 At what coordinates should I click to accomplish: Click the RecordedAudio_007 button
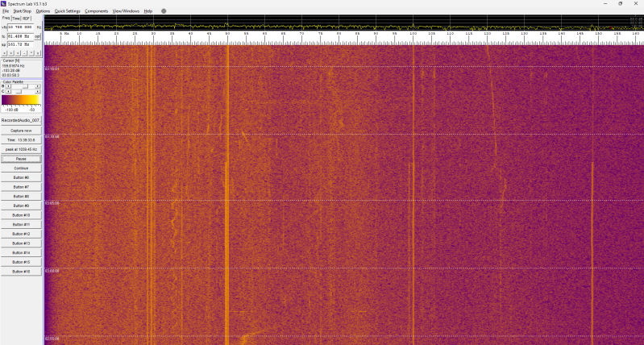(x=21, y=120)
